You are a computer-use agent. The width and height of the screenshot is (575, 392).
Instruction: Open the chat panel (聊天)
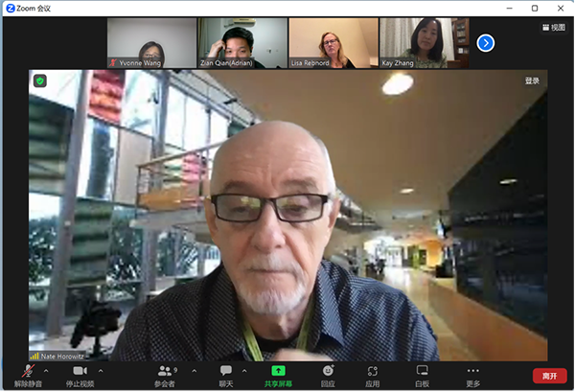coord(226,374)
